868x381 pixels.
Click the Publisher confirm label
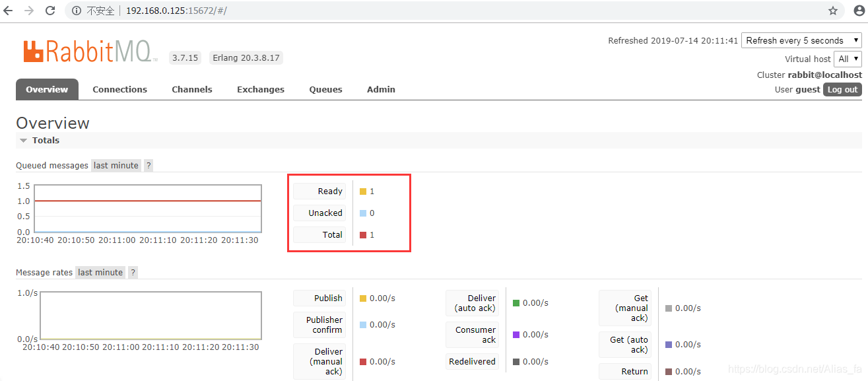click(x=319, y=325)
